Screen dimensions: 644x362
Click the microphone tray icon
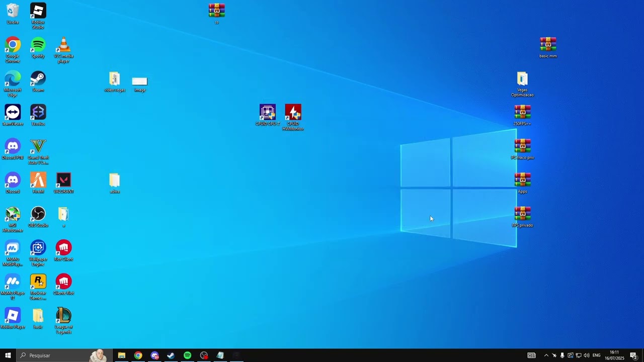click(562, 355)
